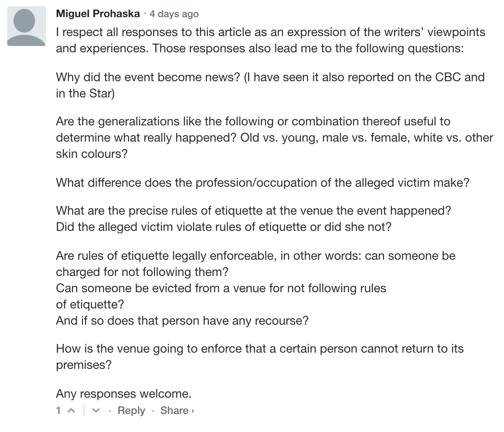
Task: Downvote the comment with the down arrow
Action: [96, 411]
